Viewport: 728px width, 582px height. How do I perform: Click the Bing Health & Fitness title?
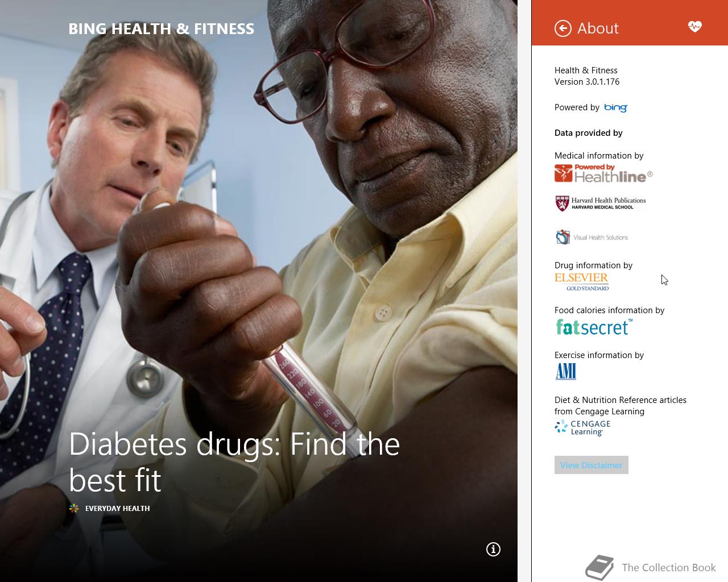click(x=162, y=29)
